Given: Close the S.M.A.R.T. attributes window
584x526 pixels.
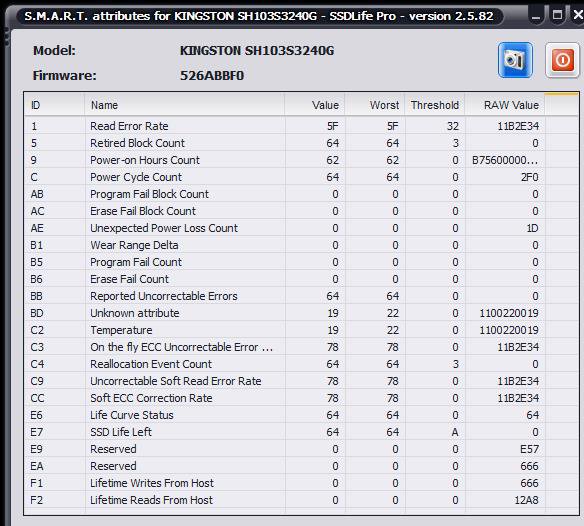Looking at the screenshot, I should tap(578, 15).
